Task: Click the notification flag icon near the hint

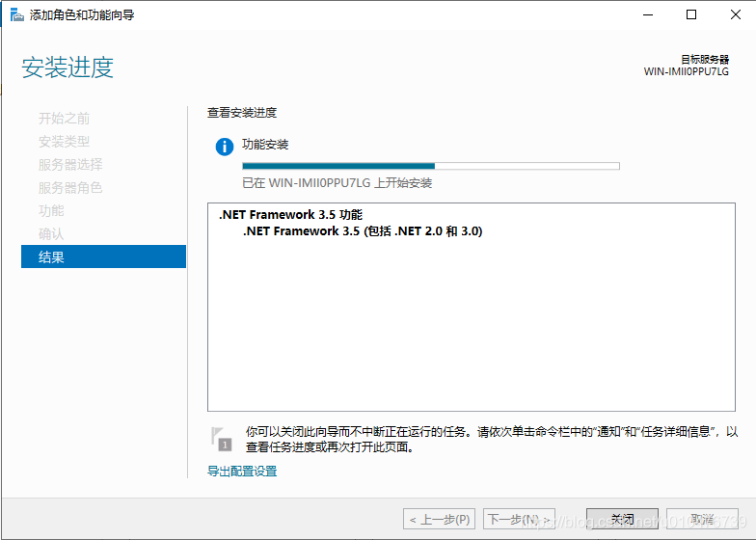Action: click(222, 439)
